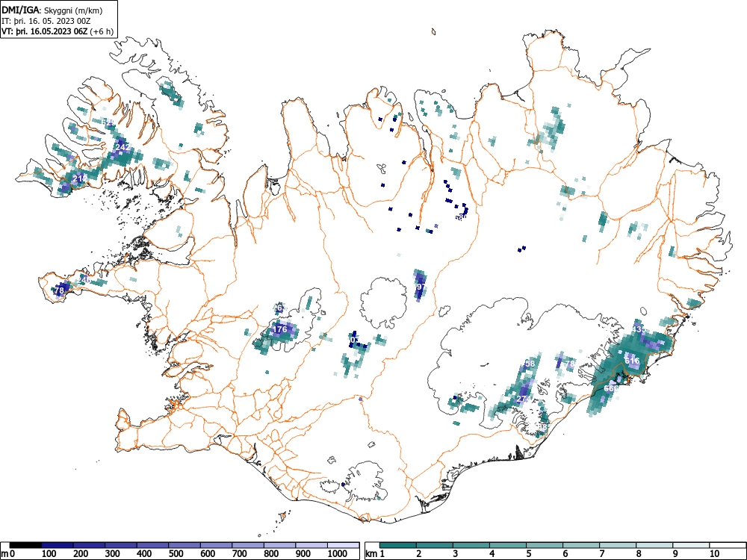Click the Hofsjökull glacier outline in central Iceland
747x560 pixels.
(384, 304)
